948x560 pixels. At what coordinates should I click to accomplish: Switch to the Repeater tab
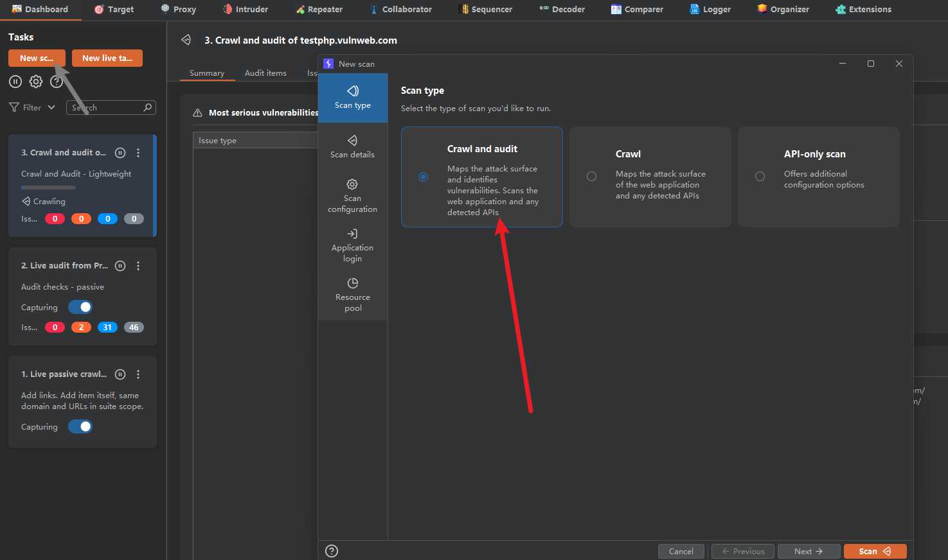tap(319, 10)
